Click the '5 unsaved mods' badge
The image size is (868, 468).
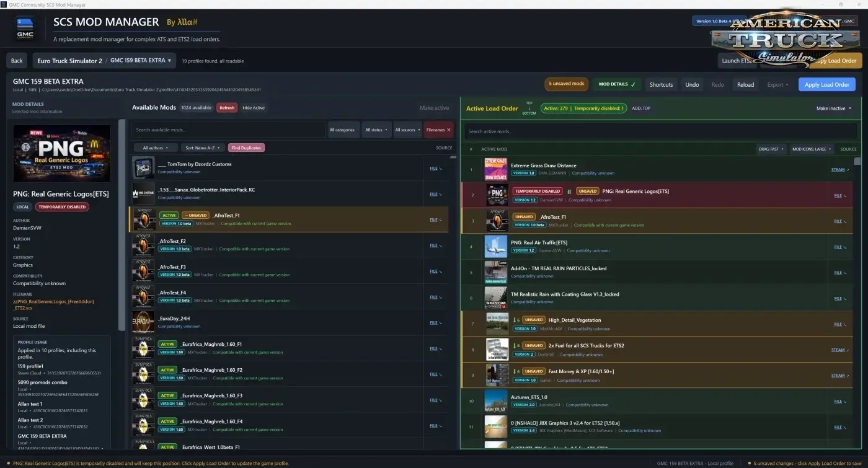tap(567, 84)
